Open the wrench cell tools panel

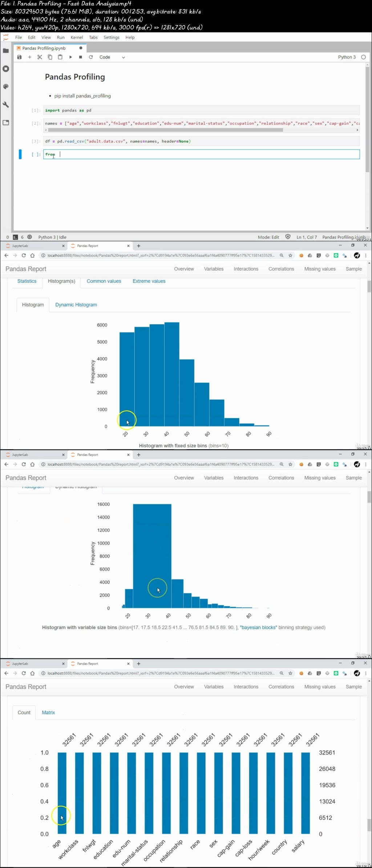pos(6,105)
